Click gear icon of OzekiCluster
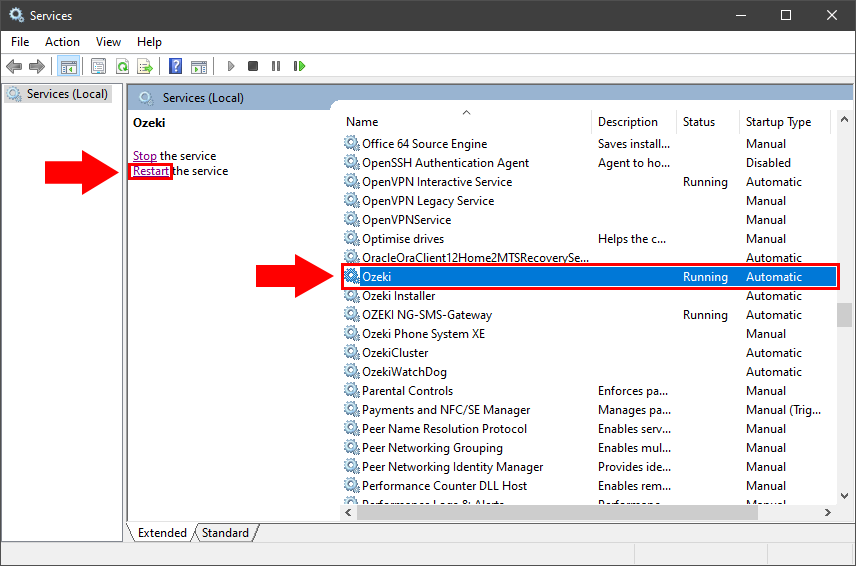 coord(352,353)
